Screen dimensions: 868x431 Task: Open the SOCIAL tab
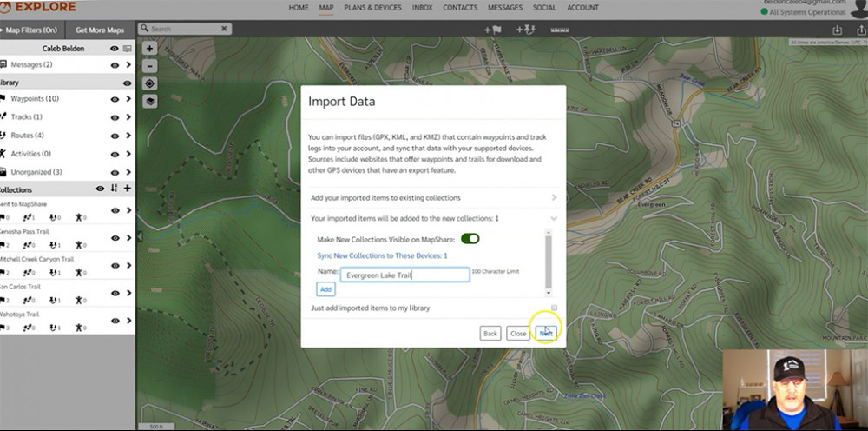point(545,8)
